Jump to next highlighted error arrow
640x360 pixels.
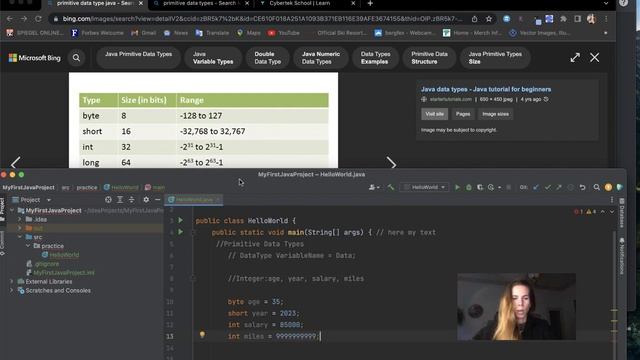click(x=611, y=212)
